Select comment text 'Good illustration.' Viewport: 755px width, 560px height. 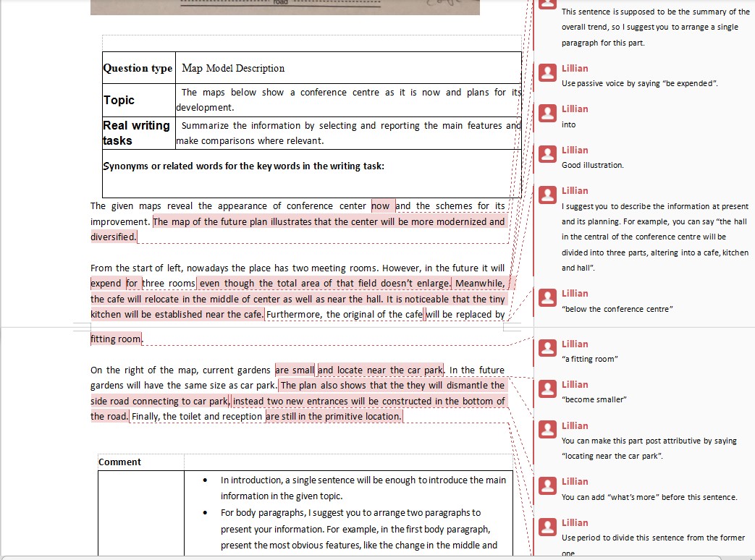[592, 165]
